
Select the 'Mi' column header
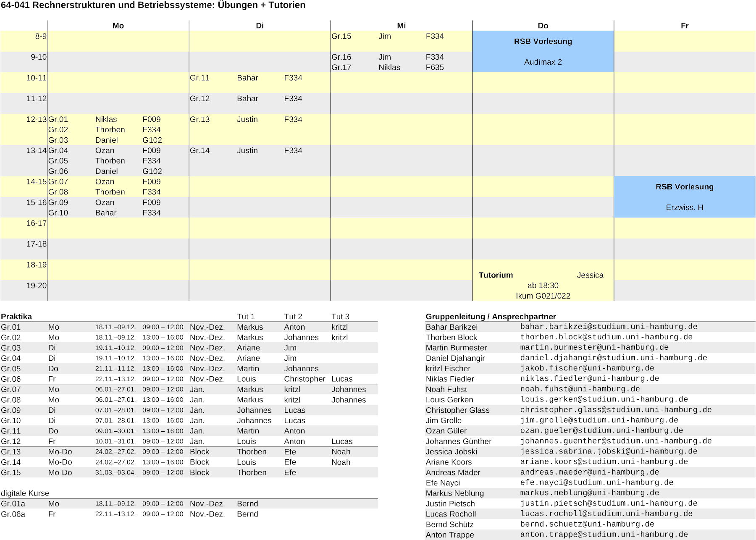tap(401, 26)
